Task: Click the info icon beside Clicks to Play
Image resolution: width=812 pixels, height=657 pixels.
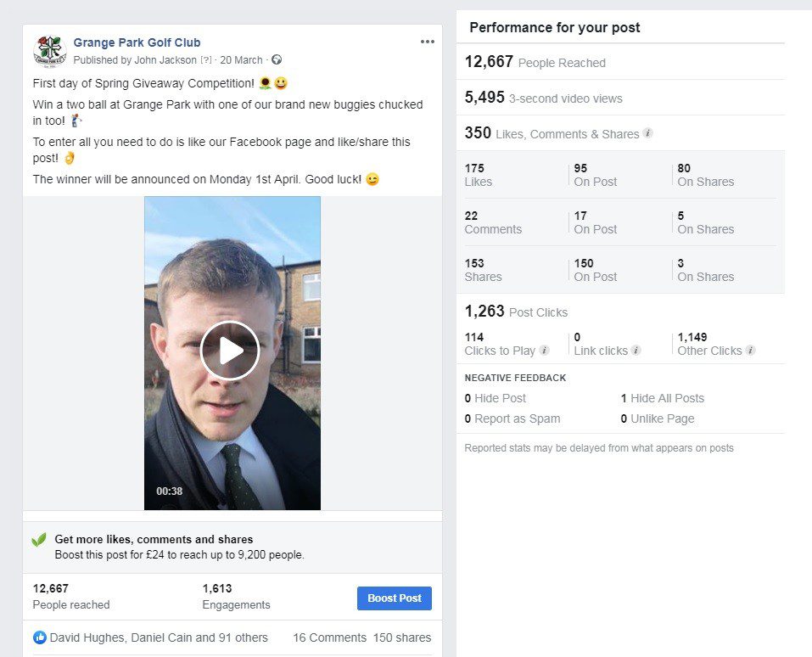Action: click(x=544, y=350)
